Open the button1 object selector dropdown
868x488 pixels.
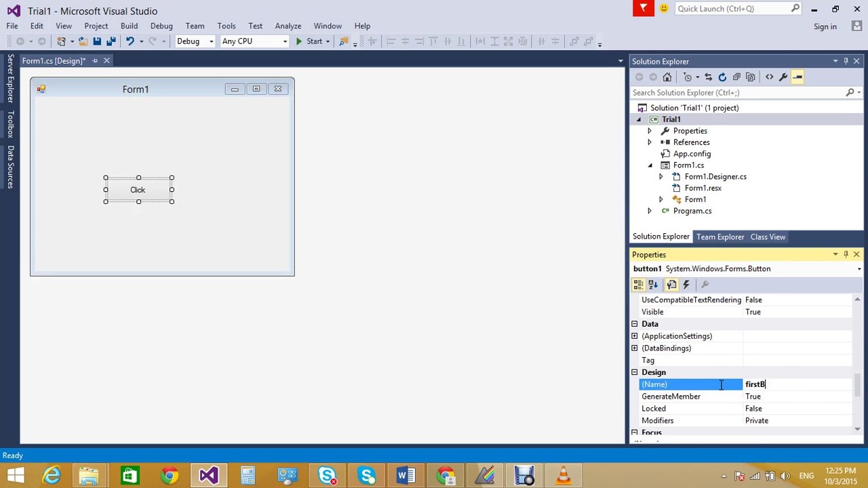coord(859,269)
